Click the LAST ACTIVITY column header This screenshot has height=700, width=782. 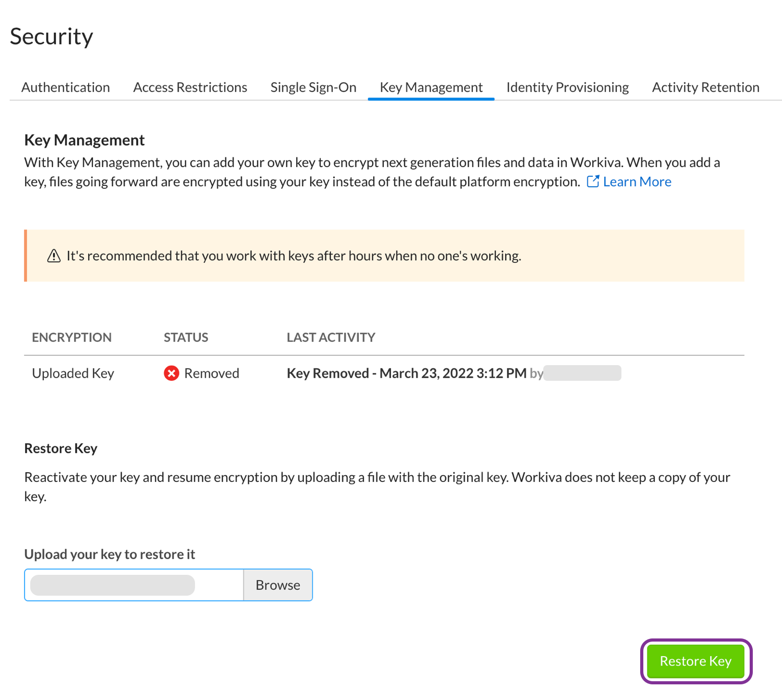point(331,337)
